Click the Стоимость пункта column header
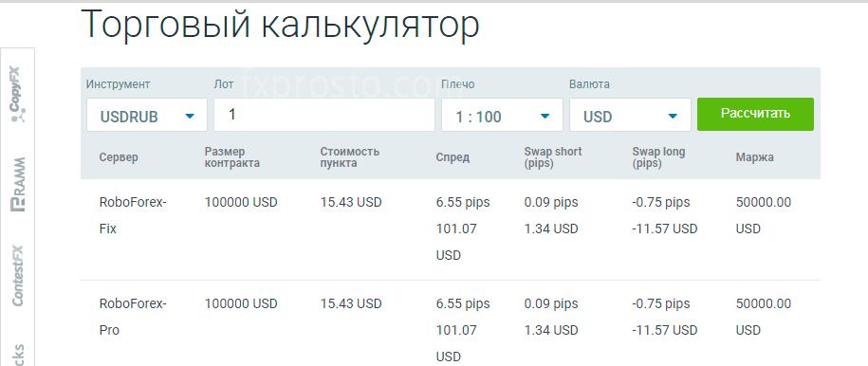The image size is (868, 366). click(350, 157)
